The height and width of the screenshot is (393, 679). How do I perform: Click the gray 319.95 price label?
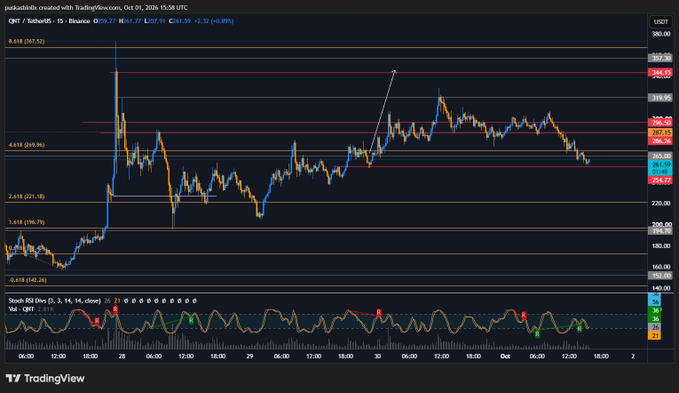click(x=660, y=98)
